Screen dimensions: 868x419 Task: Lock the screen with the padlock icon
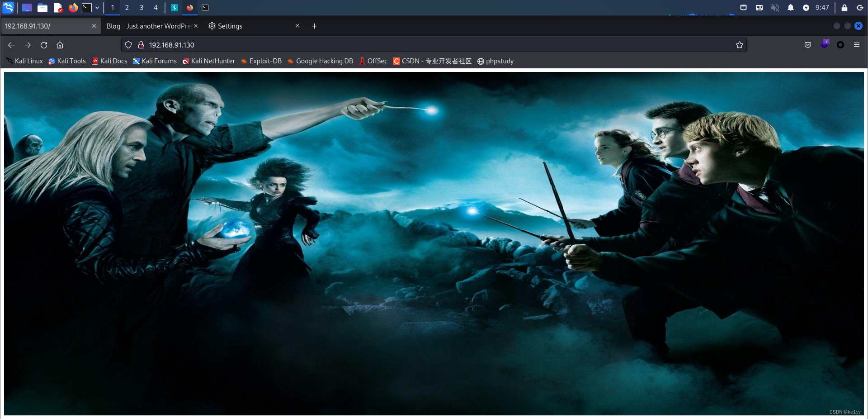pos(844,8)
